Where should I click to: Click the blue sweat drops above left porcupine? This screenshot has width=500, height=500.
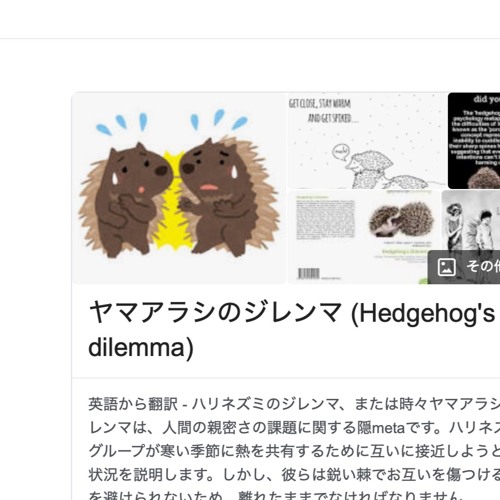coord(122,123)
